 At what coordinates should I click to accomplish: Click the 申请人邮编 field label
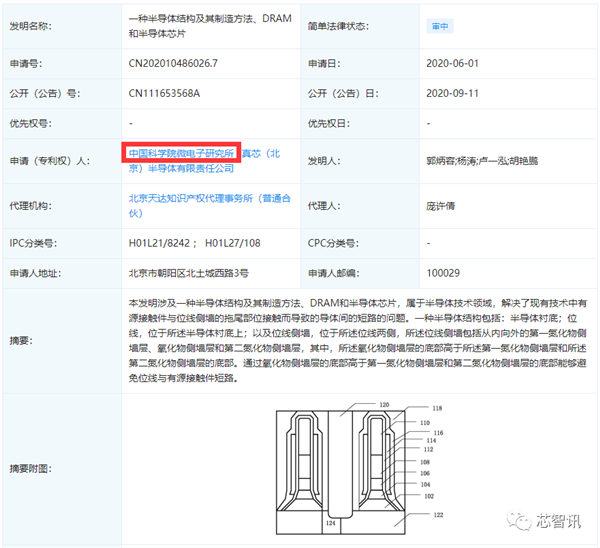coord(334,273)
